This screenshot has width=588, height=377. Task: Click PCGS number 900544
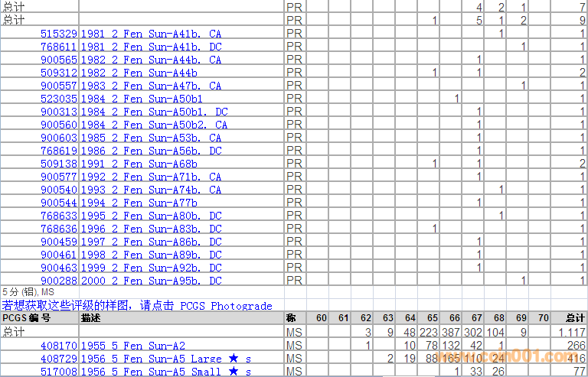[58, 203]
